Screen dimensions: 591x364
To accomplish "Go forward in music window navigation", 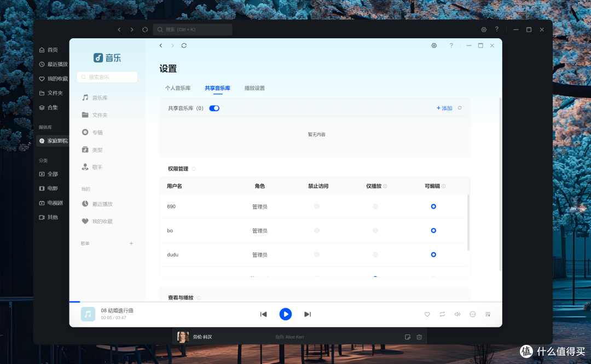I will click(172, 45).
